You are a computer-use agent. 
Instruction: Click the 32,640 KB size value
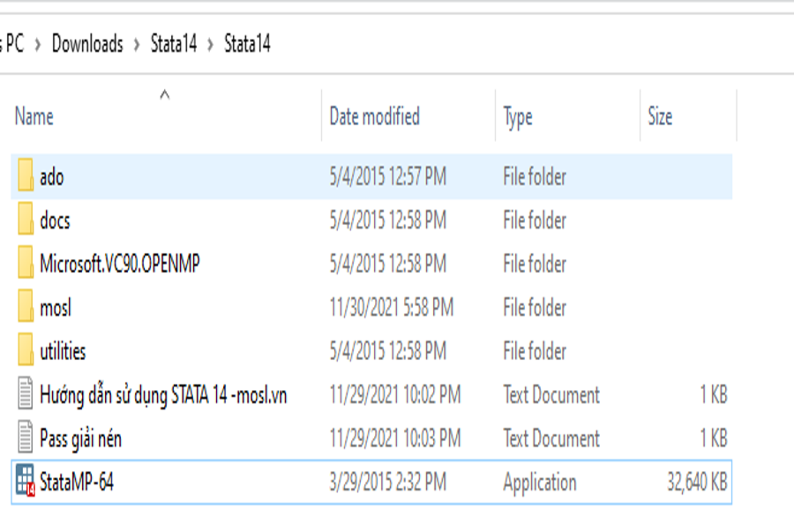[697, 482]
